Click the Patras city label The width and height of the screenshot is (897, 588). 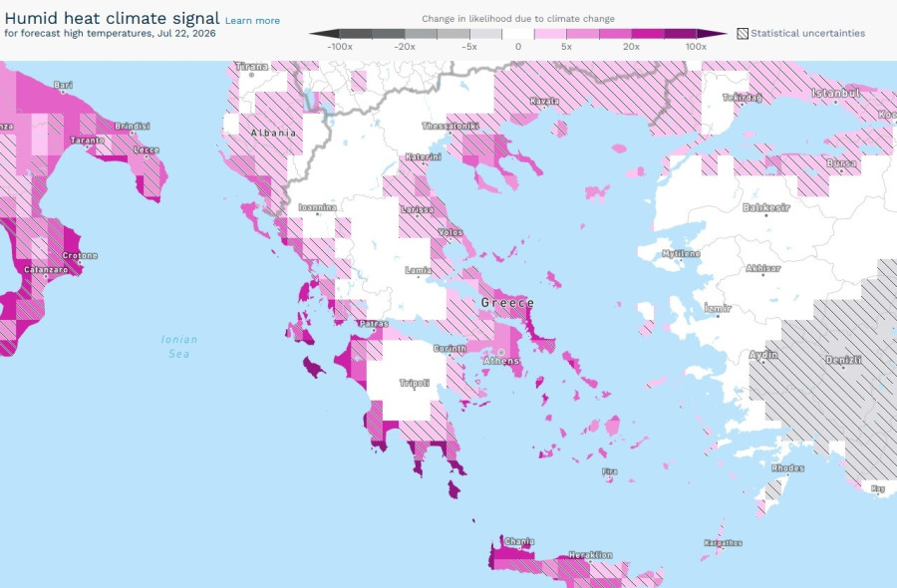coord(373,324)
